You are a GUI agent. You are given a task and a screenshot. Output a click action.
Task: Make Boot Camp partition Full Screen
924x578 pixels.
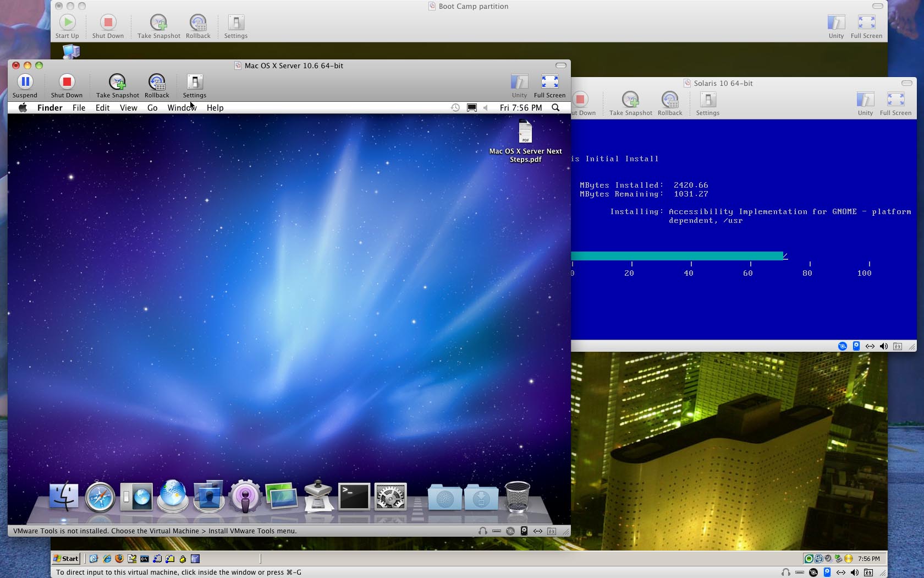coord(866,27)
